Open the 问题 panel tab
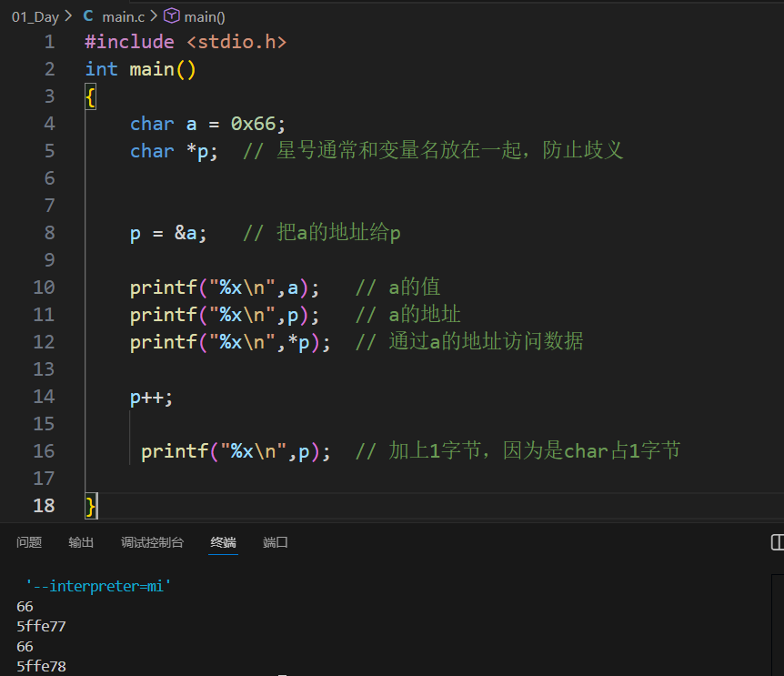Screen dimensions: 784x676 coord(29,542)
